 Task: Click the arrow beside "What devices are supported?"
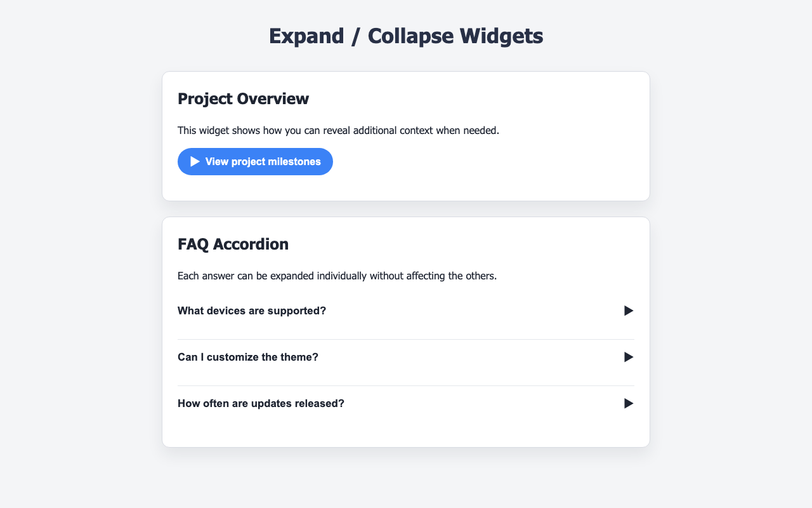(629, 311)
